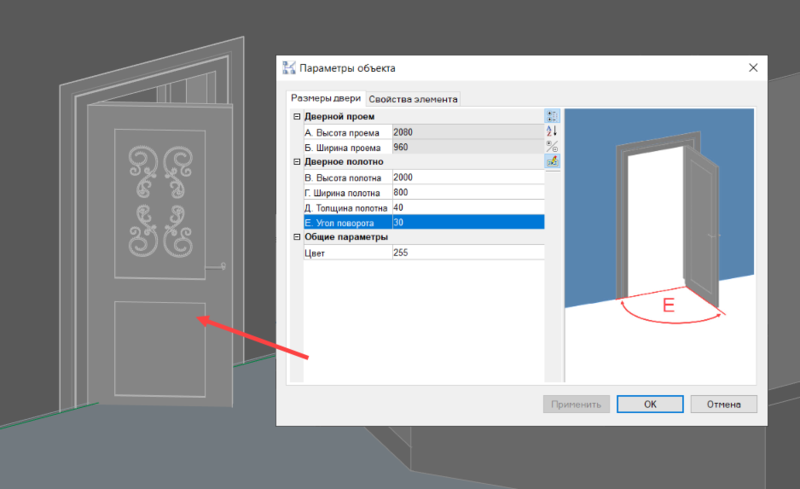The height and width of the screenshot is (489, 800).
Task: Toggle the preview image icon with pencil
Action: coord(552,161)
